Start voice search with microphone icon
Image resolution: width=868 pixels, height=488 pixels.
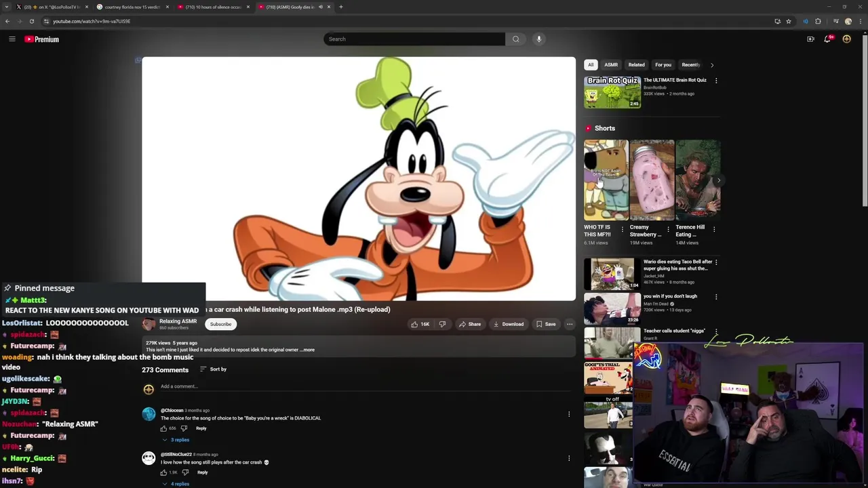point(539,39)
